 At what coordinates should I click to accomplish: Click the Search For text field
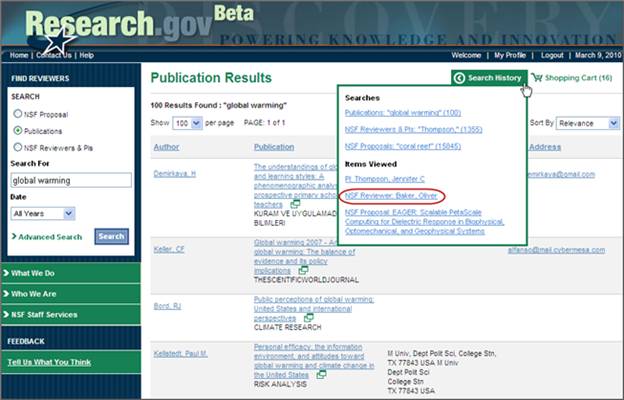[x=70, y=181]
